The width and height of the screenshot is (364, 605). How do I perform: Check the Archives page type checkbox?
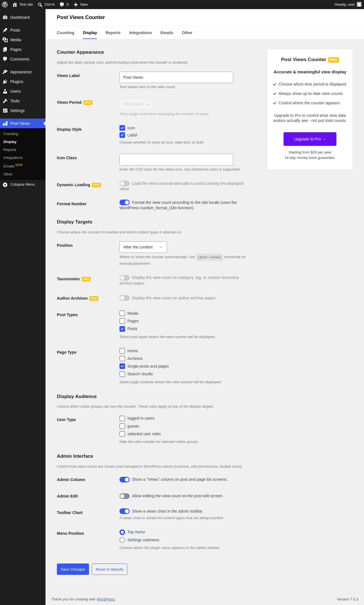[122, 359]
